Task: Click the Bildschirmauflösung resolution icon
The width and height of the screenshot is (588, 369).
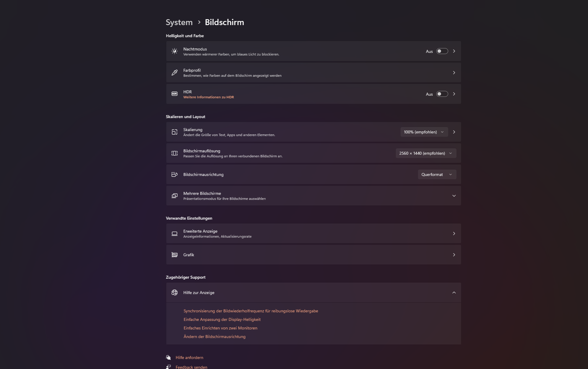Action: tap(174, 153)
